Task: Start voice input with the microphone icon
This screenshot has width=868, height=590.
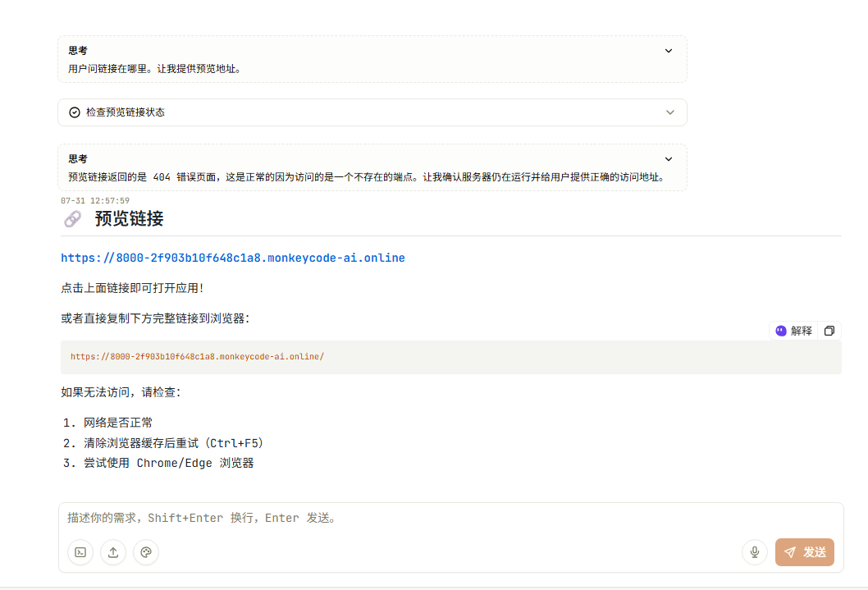Action: 754,552
